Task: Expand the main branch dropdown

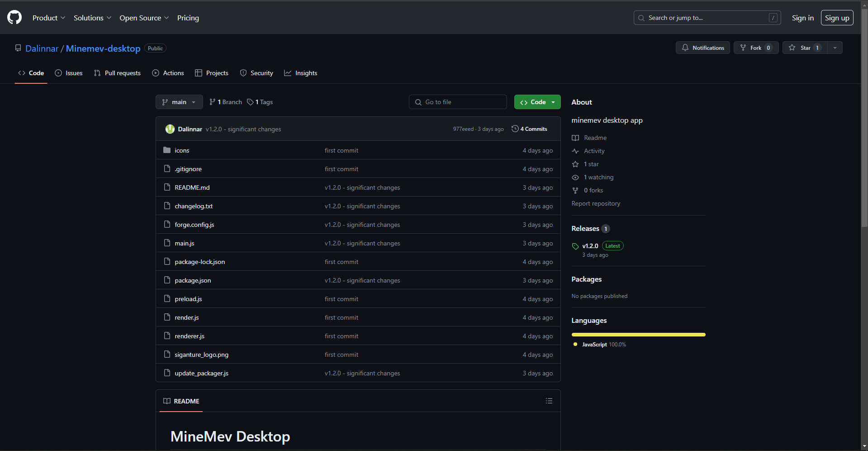Action: (179, 102)
